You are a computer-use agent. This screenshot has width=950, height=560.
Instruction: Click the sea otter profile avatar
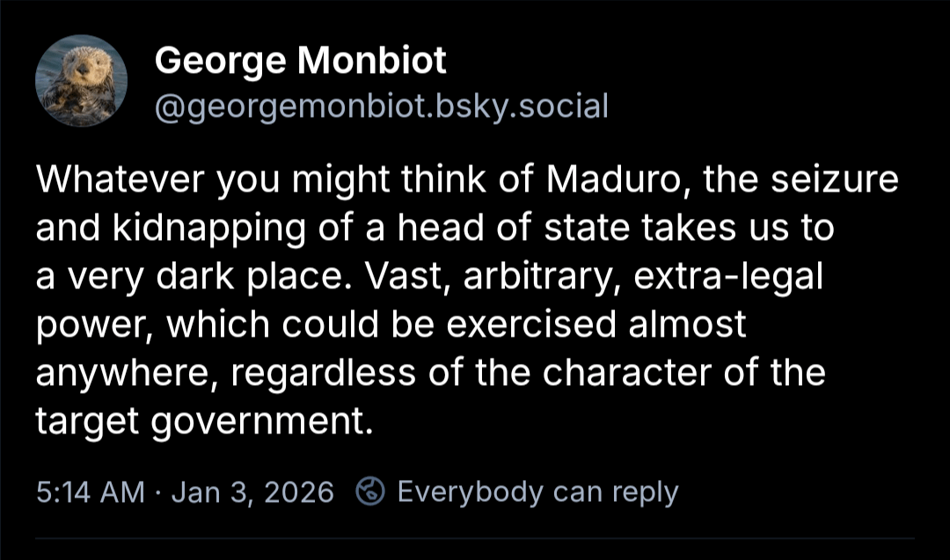click(x=81, y=81)
